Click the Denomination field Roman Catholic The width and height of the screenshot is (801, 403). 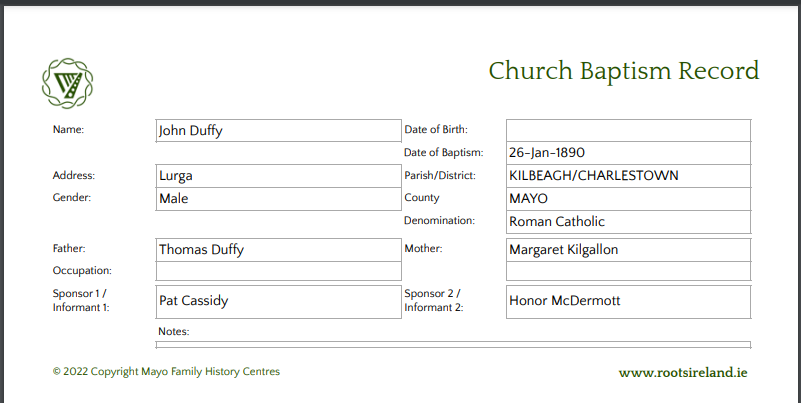click(628, 222)
